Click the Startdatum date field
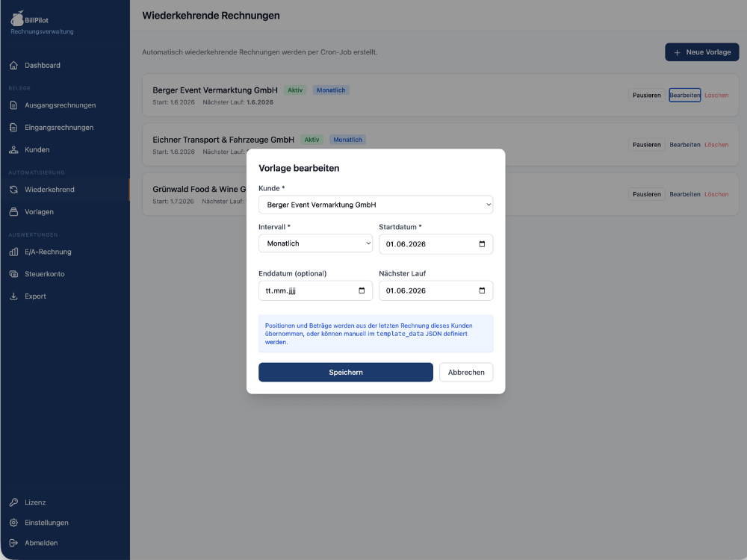The image size is (747, 560). [x=436, y=244]
